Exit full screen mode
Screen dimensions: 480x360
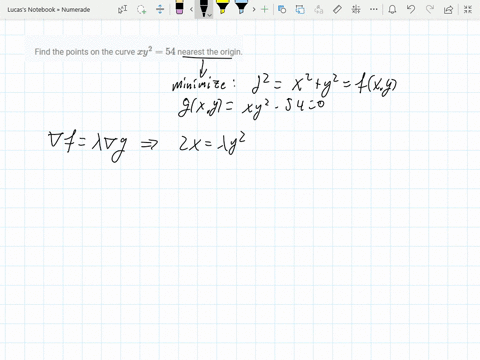coord(468,9)
